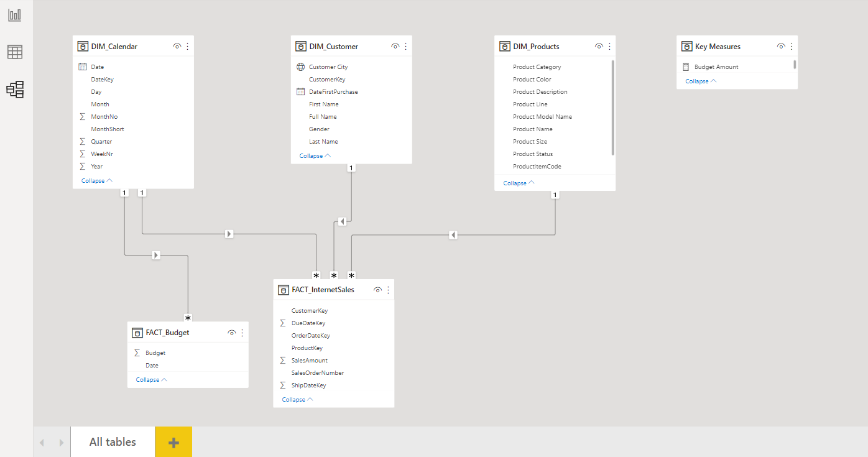This screenshot has height=457, width=868.
Task: Click the calendar icon beside DateFirstPurchase
Action: click(300, 91)
